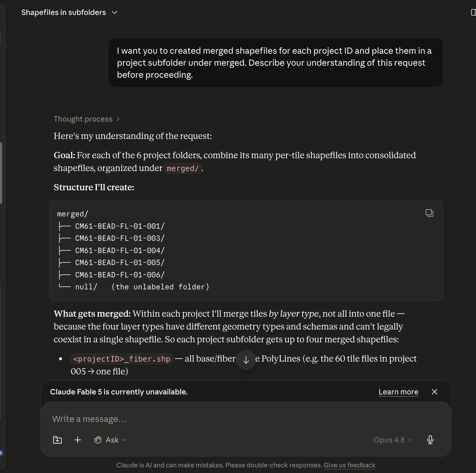
Task: Open the add folder icon
Action: pyautogui.click(x=57, y=440)
